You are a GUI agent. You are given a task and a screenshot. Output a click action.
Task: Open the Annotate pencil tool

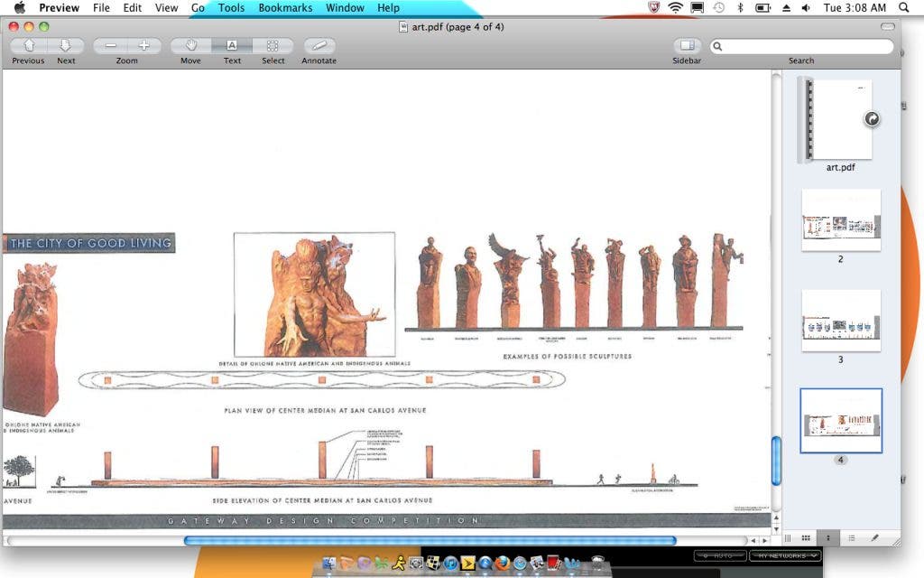tap(319, 46)
